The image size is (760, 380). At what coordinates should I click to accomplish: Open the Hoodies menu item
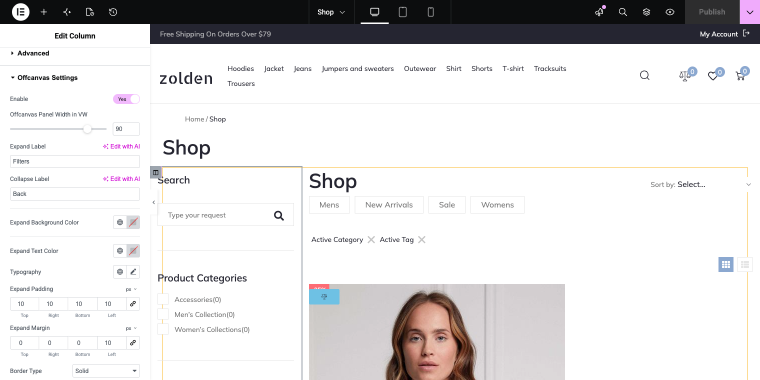pos(241,68)
